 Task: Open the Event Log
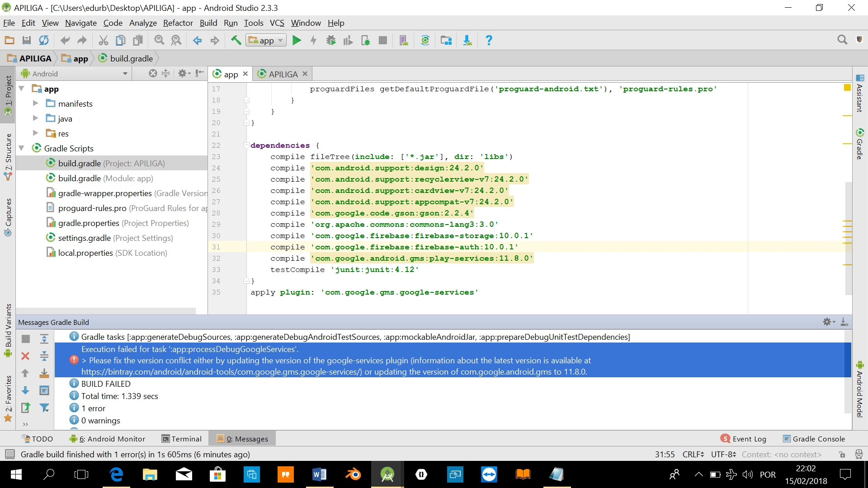point(744,439)
